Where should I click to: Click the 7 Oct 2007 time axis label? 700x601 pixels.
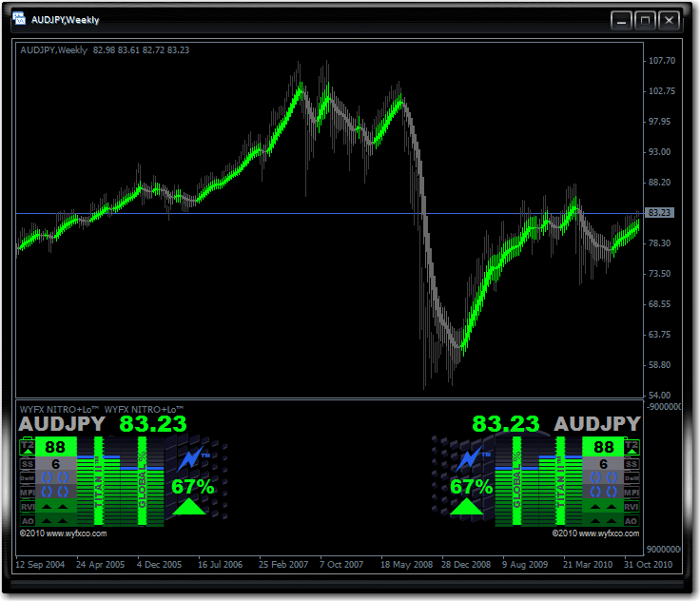click(x=341, y=564)
